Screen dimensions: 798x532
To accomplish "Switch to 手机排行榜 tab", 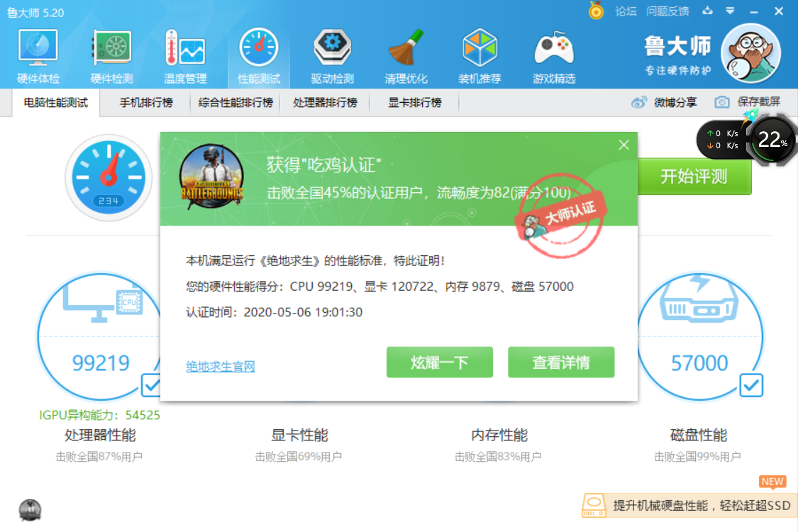I will coord(146,102).
